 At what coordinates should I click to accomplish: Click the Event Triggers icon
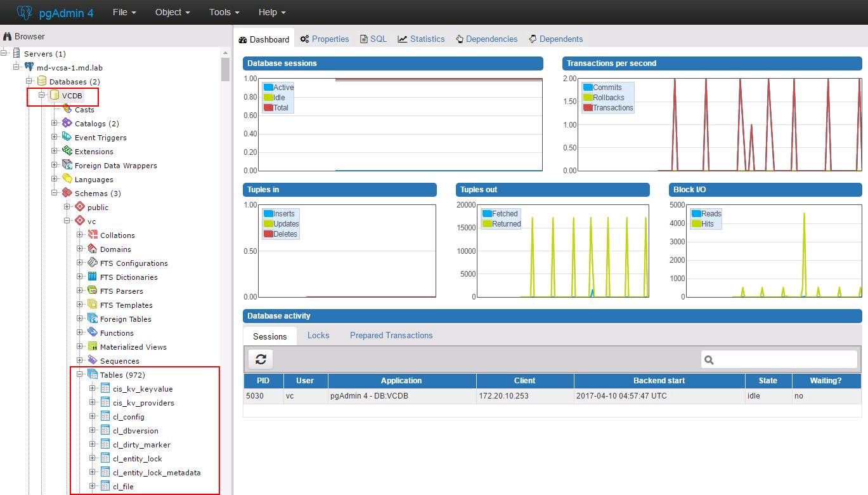[x=67, y=138]
